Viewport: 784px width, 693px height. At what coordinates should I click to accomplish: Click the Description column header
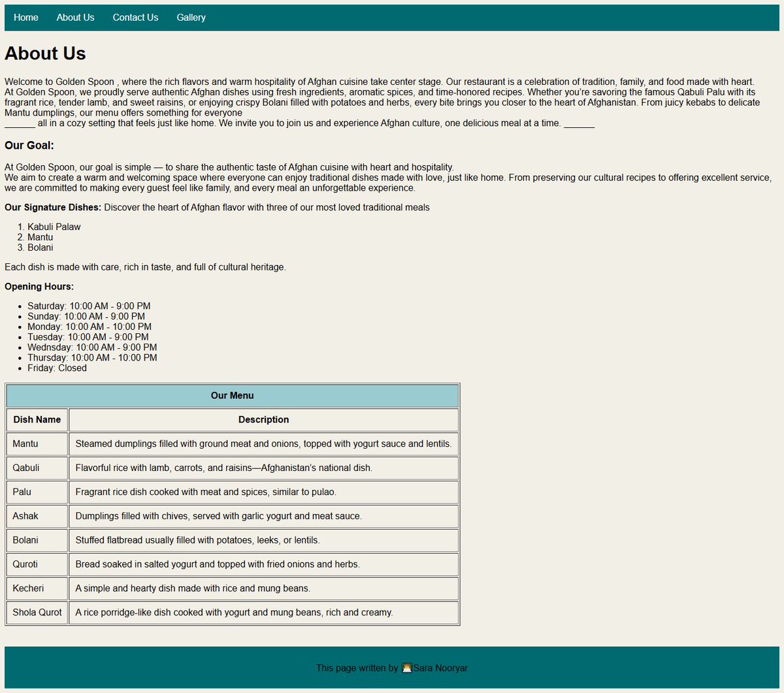click(264, 420)
